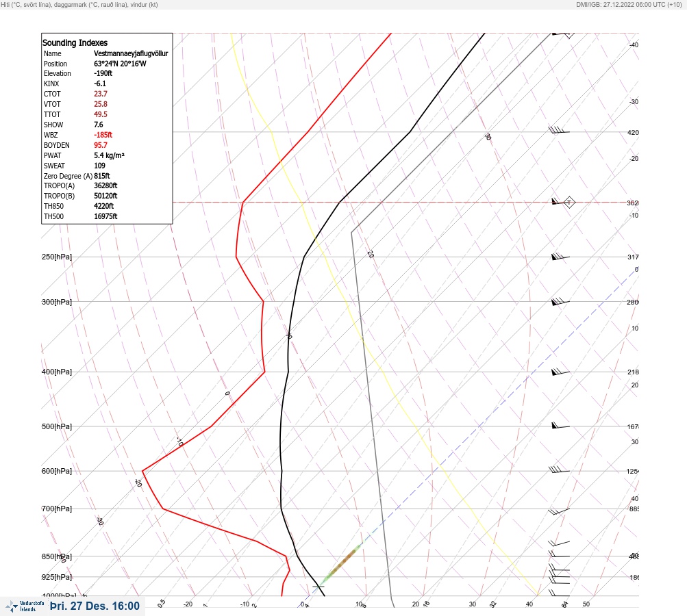Select WBZ value -185ft
The image size is (687, 616).
tap(103, 135)
